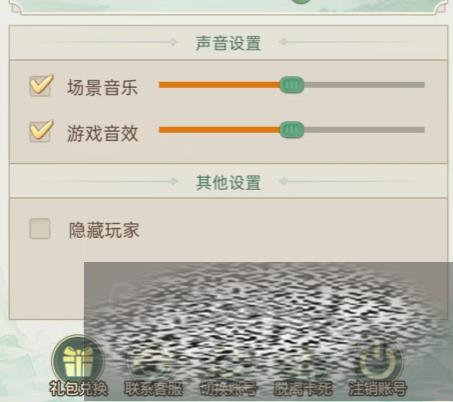This screenshot has height=402, width=453.
Task: Select the 其他设置 section header
Action: coord(228,183)
